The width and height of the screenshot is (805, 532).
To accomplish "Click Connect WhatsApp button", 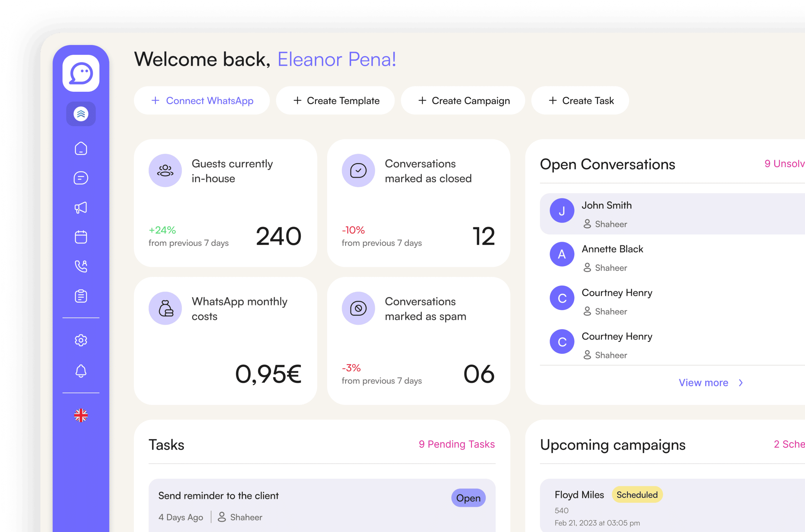I will pos(202,100).
